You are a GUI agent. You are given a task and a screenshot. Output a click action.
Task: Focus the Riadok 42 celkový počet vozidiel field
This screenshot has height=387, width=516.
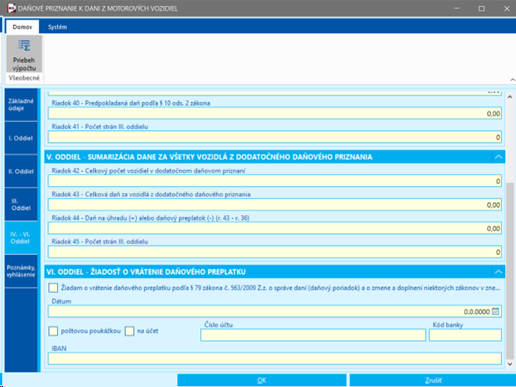tap(275, 181)
